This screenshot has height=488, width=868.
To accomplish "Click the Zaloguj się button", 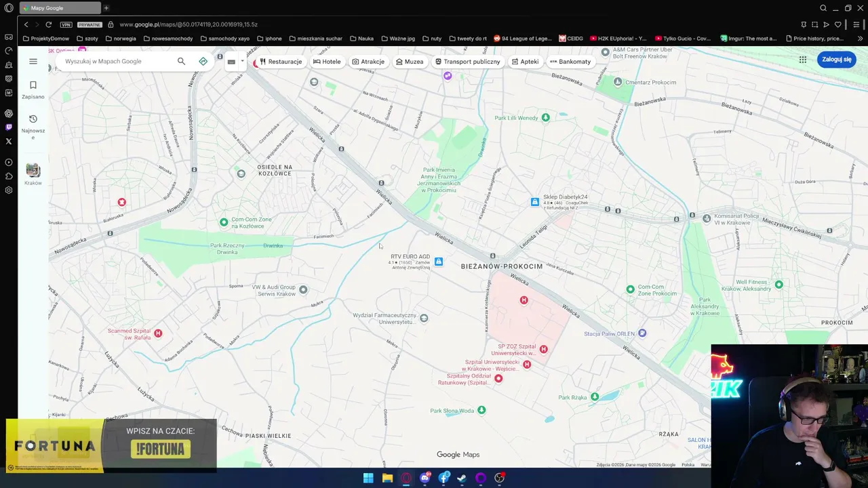I will click(837, 59).
